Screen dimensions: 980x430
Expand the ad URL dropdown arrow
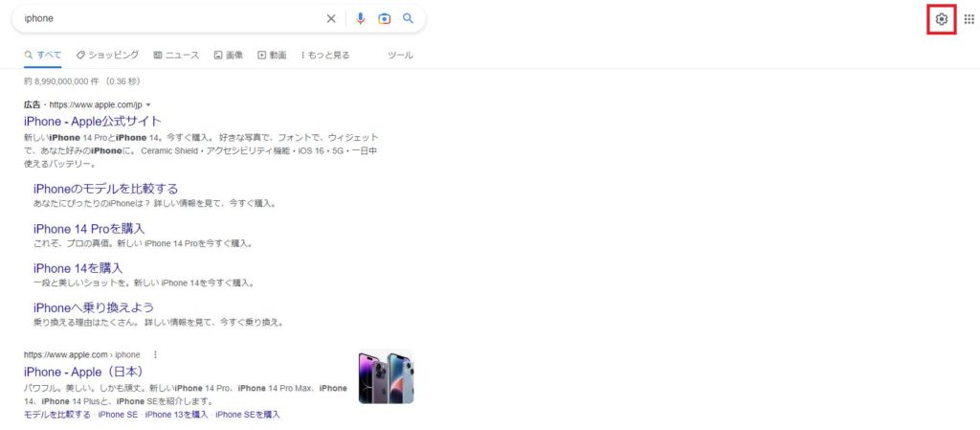tap(148, 105)
